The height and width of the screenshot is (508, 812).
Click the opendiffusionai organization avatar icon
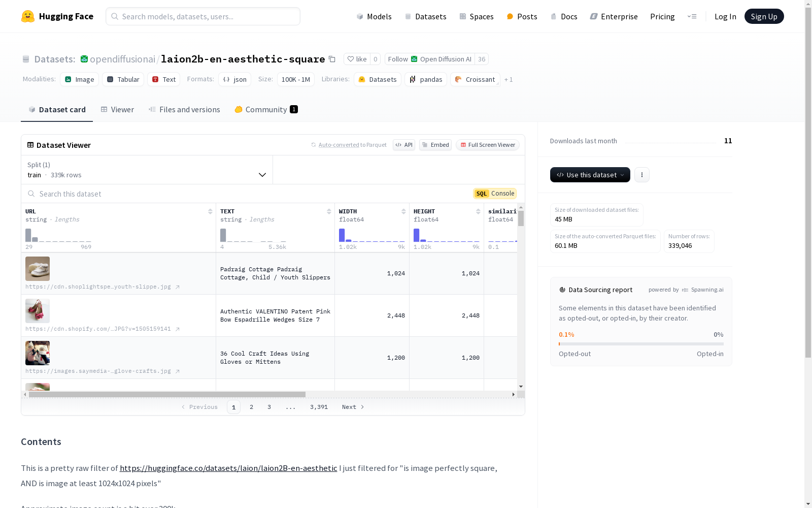[x=84, y=59]
